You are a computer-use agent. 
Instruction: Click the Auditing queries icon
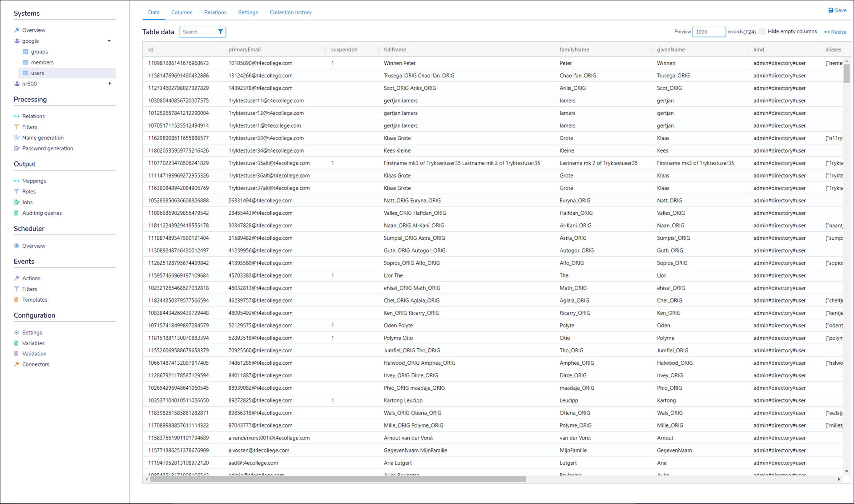click(x=16, y=213)
